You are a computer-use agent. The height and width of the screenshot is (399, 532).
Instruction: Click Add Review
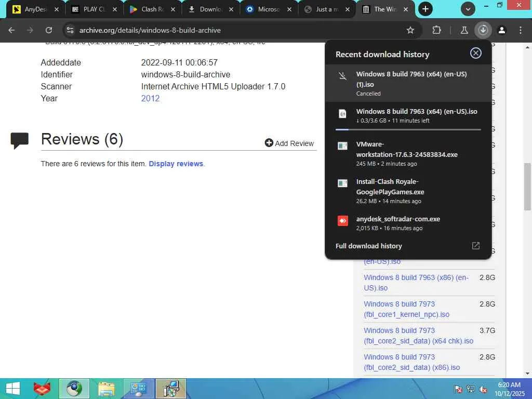[x=289, y=143]
